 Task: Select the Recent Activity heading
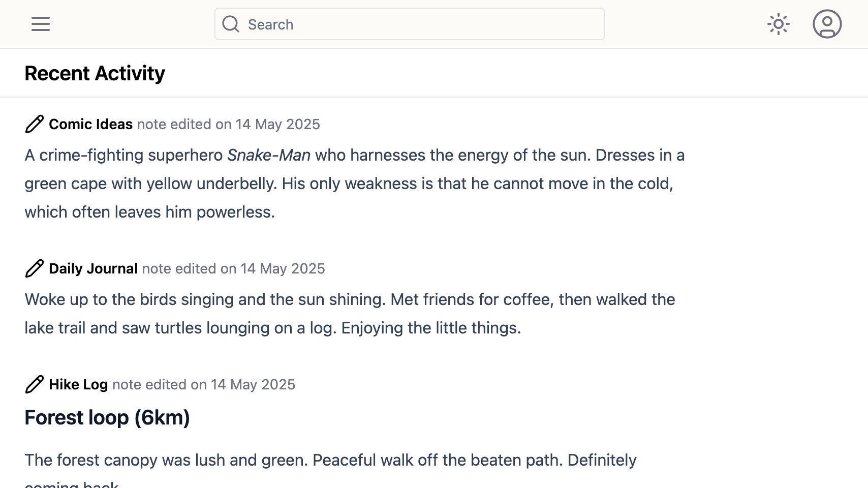(95, 73)
